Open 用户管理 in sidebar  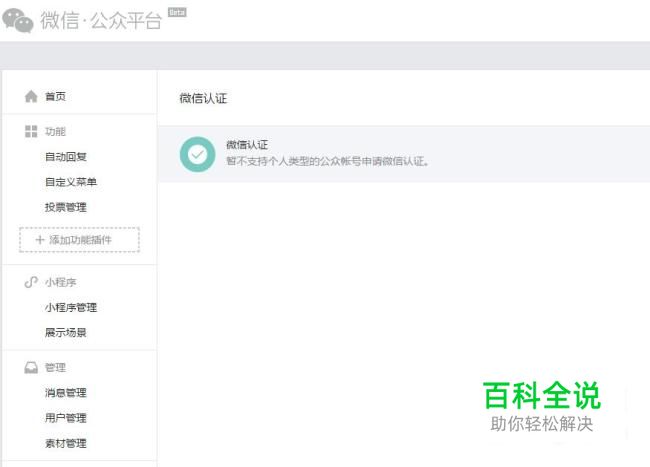[x=65, y=418]
